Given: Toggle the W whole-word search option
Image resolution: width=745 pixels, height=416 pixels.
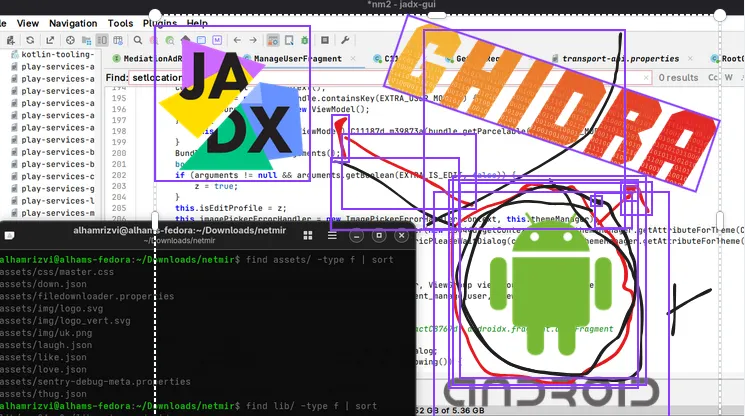Looking at the screenshot, I should pos(728,77).
